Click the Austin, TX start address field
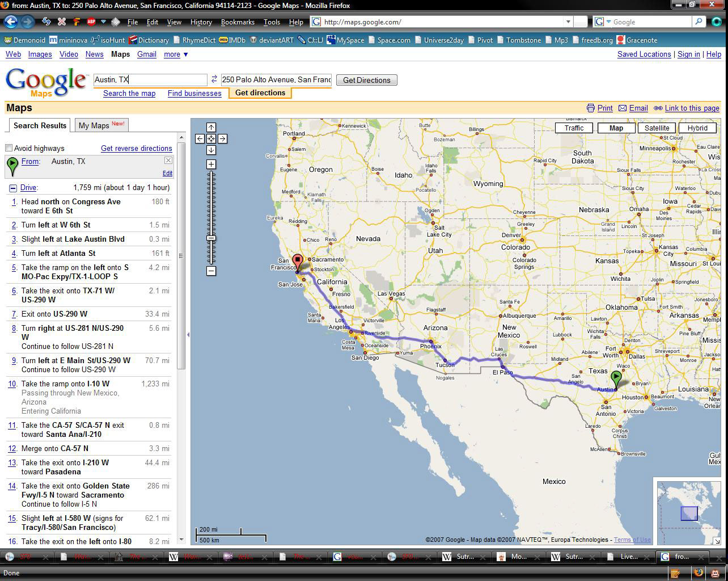This screenshot has height=581, width=728. pyautogui.click(x=150, y=79)
